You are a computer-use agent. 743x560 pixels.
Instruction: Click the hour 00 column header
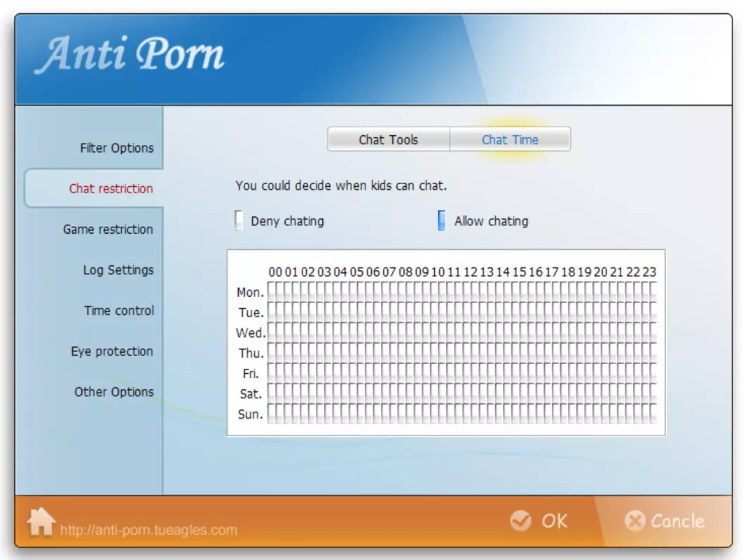pyautogui.click(x=275, y=272)
